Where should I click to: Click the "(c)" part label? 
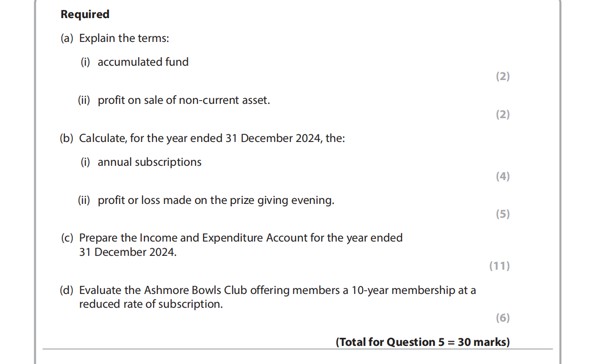pyautogui.click(x=67, y=238)
